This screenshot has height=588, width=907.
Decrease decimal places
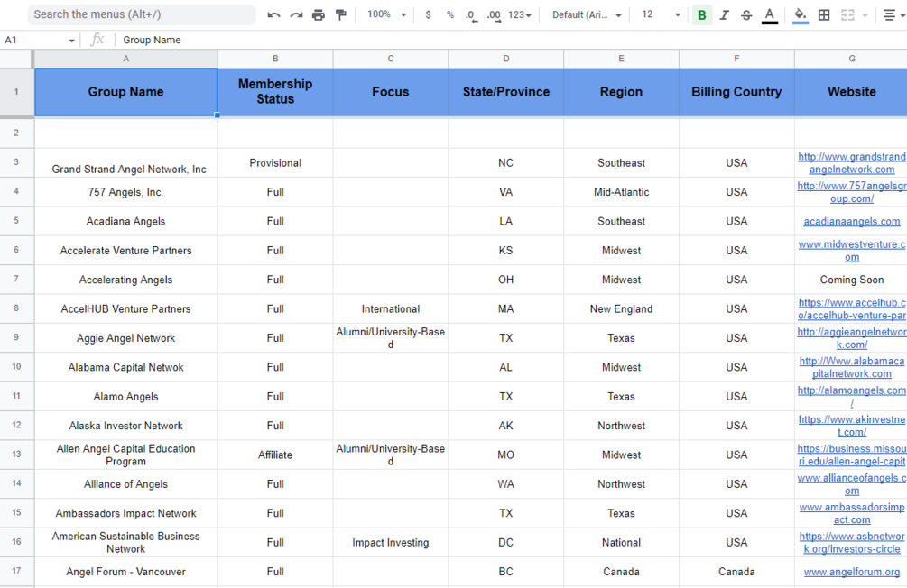(x=471, y=15)
